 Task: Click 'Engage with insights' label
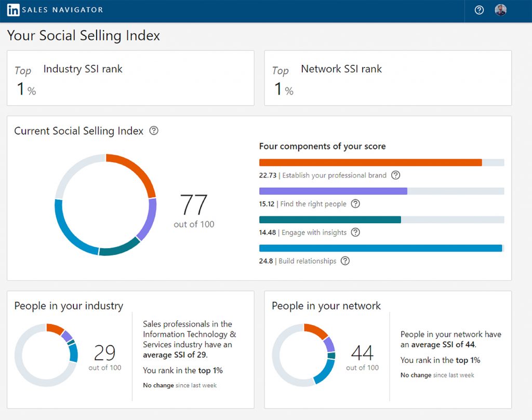click(314, 233)
